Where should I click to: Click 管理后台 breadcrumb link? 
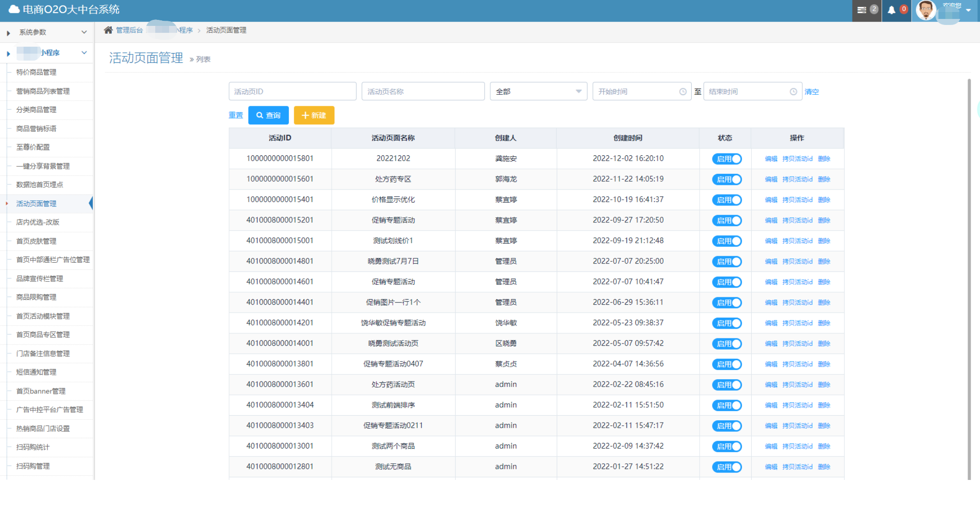click(x=129, y=30)
